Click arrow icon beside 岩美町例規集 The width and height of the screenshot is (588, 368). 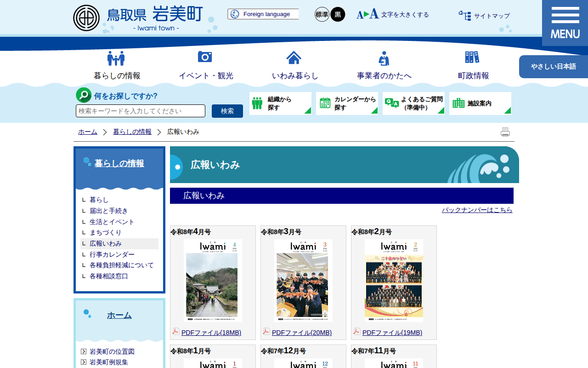coord(84,362)
